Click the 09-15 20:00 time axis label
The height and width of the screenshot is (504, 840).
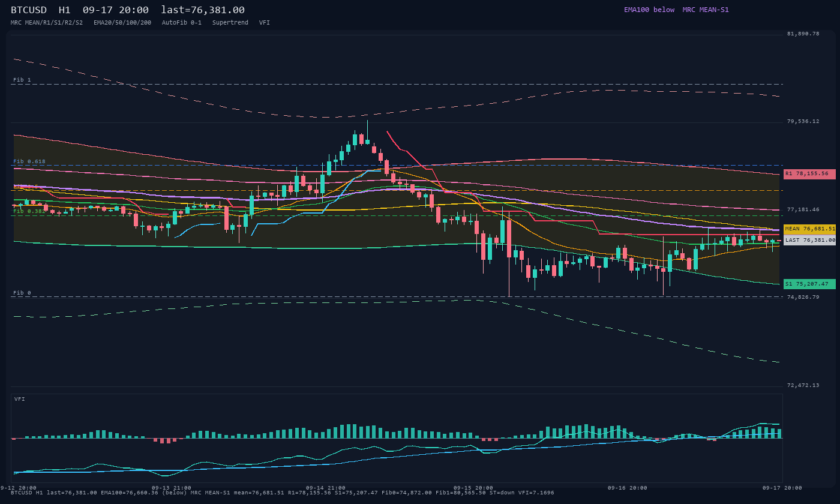[473, 488]
